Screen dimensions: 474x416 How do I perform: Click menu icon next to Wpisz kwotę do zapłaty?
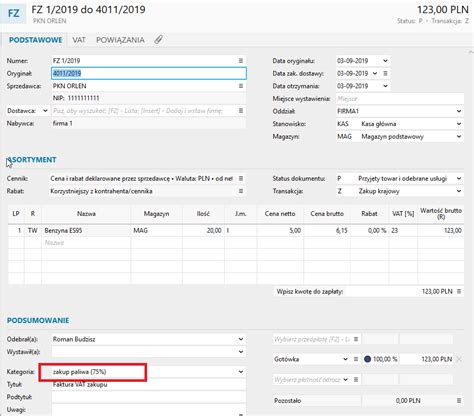pyautogui.click(x=459, y=291)
